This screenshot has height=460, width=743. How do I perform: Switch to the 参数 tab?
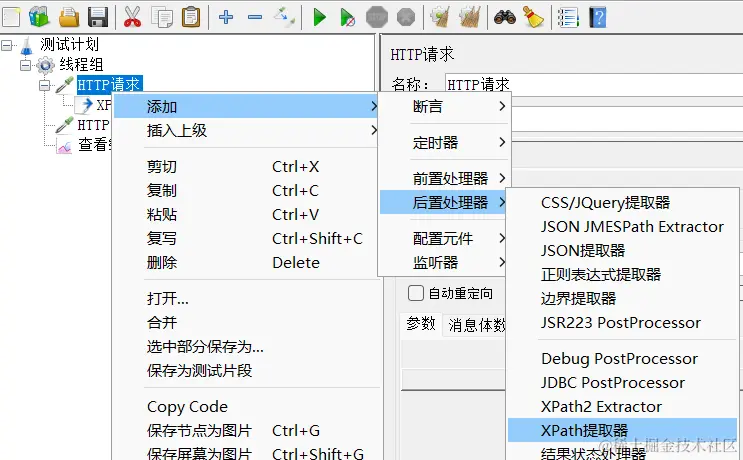(x=421, y=324)
